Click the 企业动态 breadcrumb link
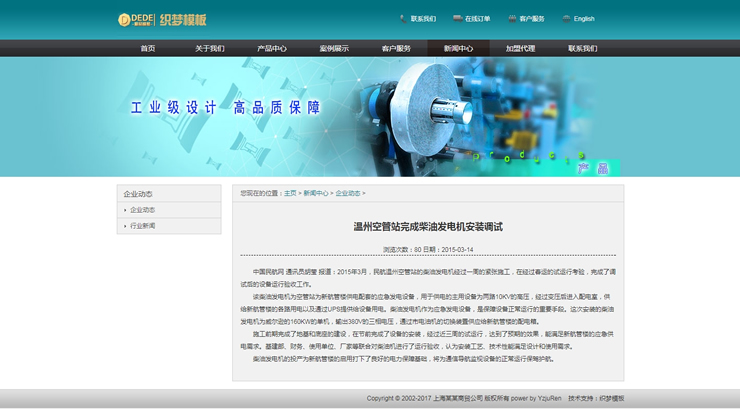740x409 pixels. tap(347, 193)
